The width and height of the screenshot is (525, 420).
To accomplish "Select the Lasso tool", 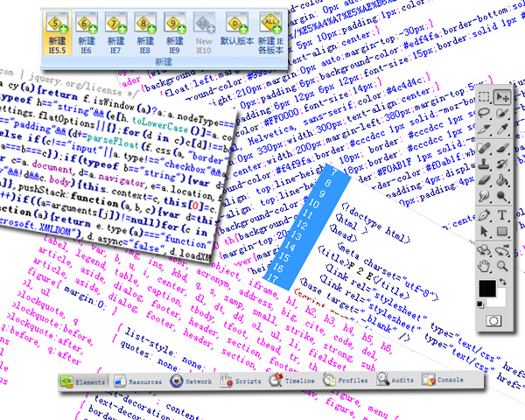I will (484, 113).
